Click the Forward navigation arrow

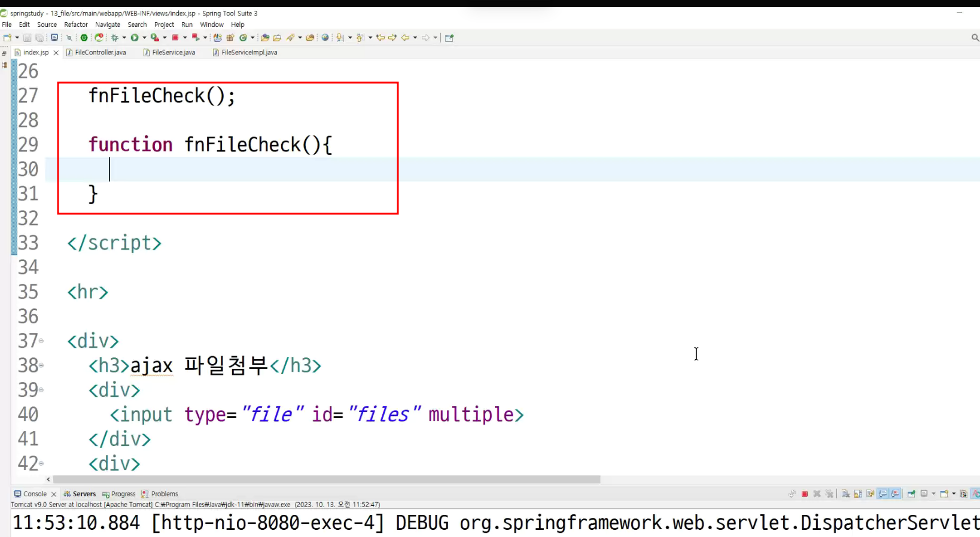(425, 38)
